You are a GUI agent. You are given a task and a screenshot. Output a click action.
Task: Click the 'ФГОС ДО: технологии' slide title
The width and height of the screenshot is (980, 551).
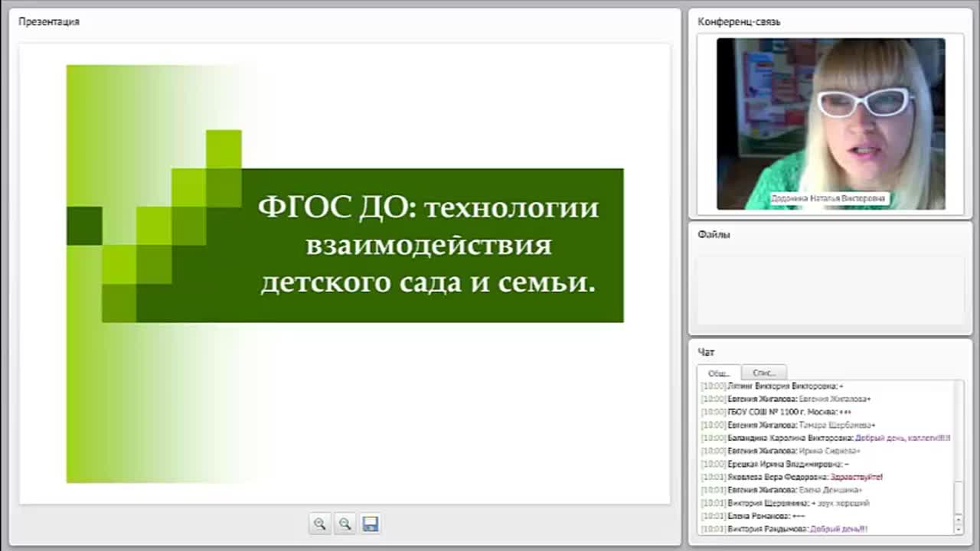(428, 207)
